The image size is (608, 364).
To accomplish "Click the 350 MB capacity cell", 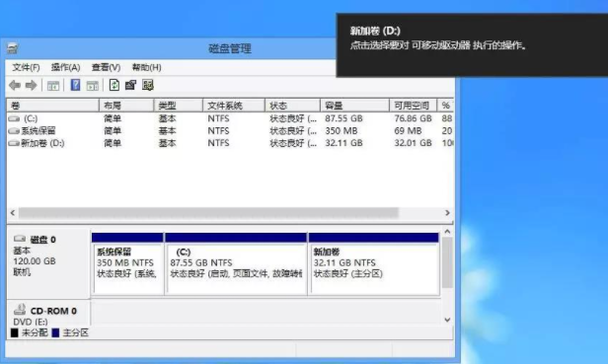I will 342,130.
